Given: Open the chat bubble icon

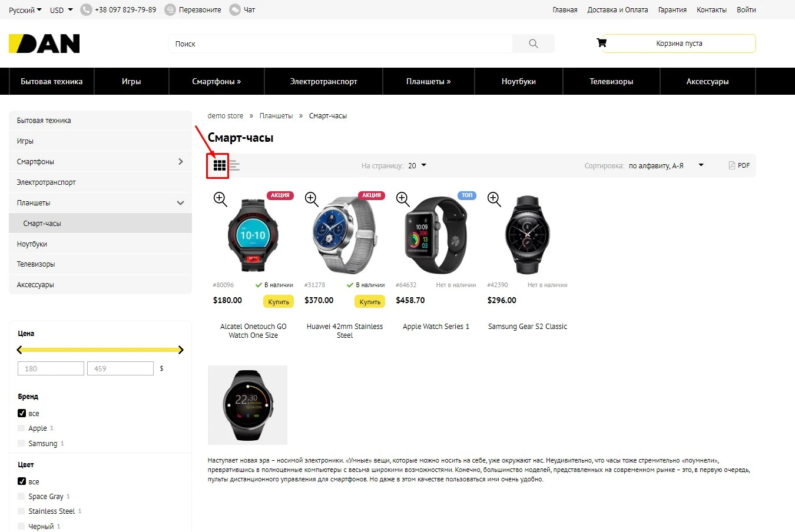Looking at the screenshot, I should click(x=235, y=10).
